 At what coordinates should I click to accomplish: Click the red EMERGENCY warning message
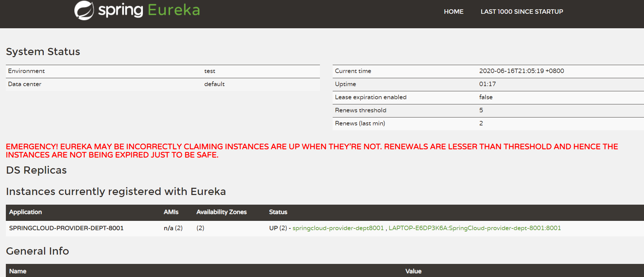tap(312, 151)
